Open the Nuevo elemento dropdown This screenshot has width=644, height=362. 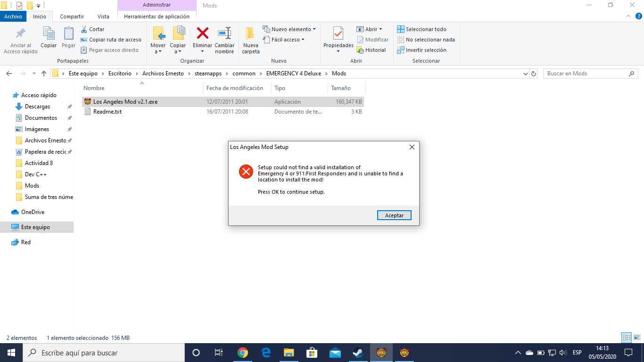pos(289,29)
